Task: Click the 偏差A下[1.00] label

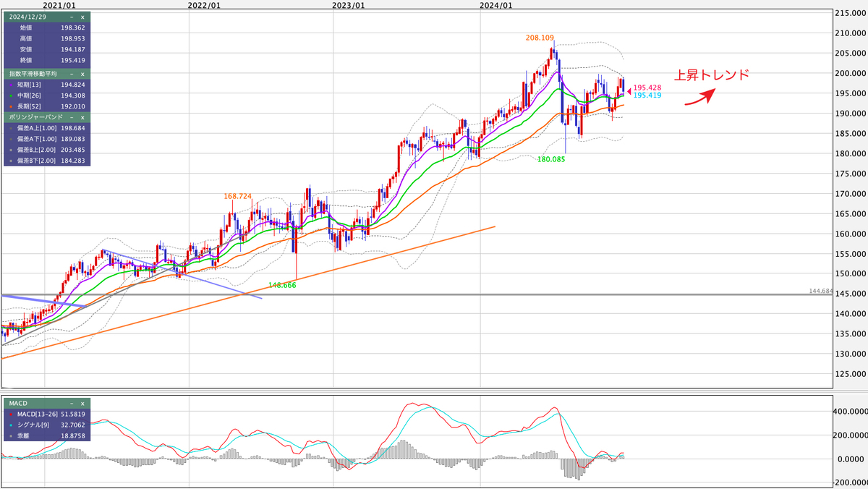Action: click(36, 138)
